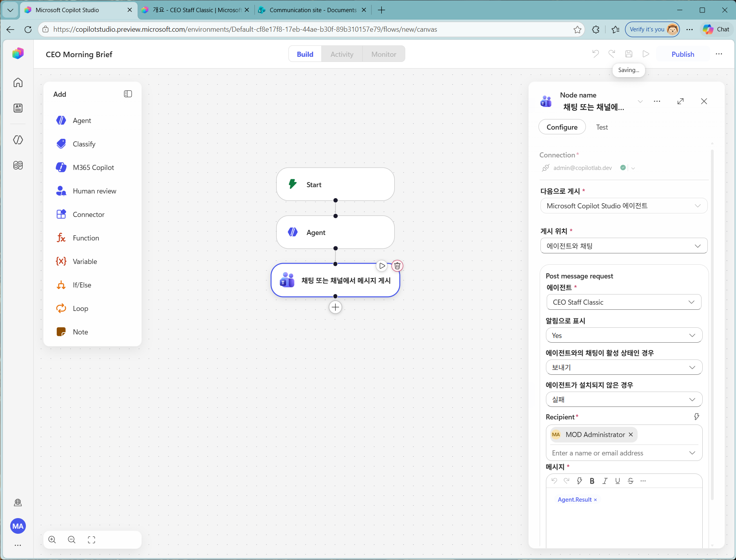This screenshot has height=560, width=736.
Task: Run the Teams node with its play icon
Action: [382, 266]
